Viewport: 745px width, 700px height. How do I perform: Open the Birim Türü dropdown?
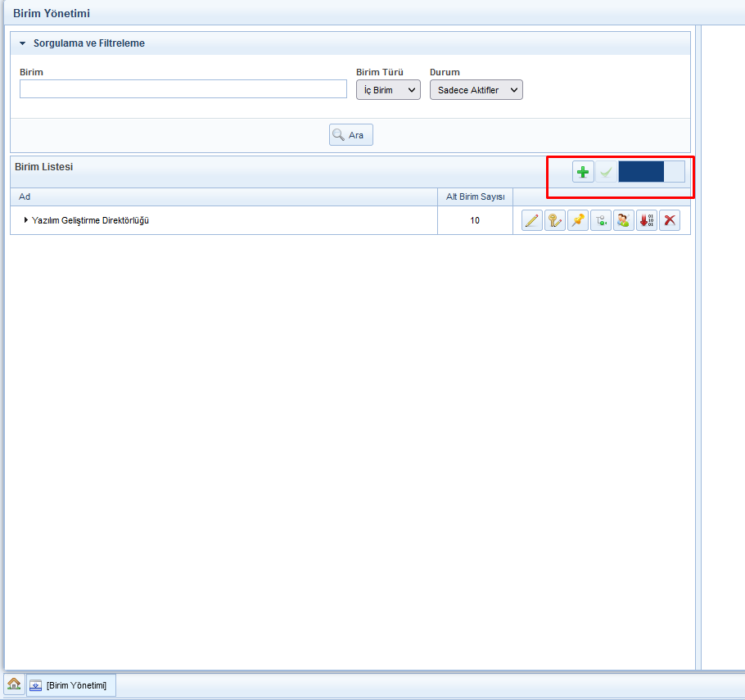pyautogui.click(x=388, y=90)
